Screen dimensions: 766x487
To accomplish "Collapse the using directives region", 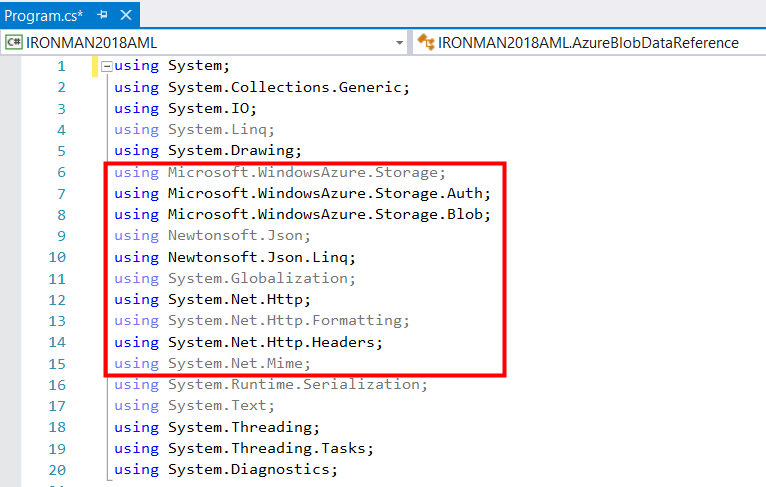I will tap(106, 66).
